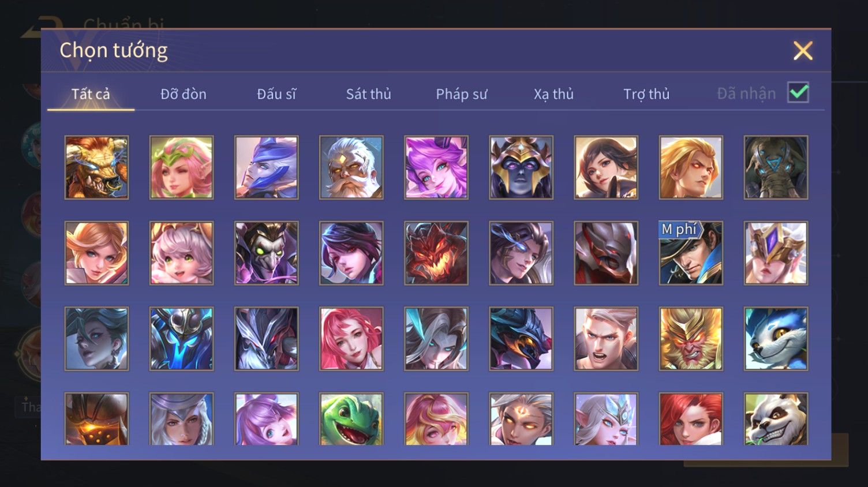This screenshot has height=487, width=868.
Task: Filter heroes by Sát thủ
Action: click(369, 93)
